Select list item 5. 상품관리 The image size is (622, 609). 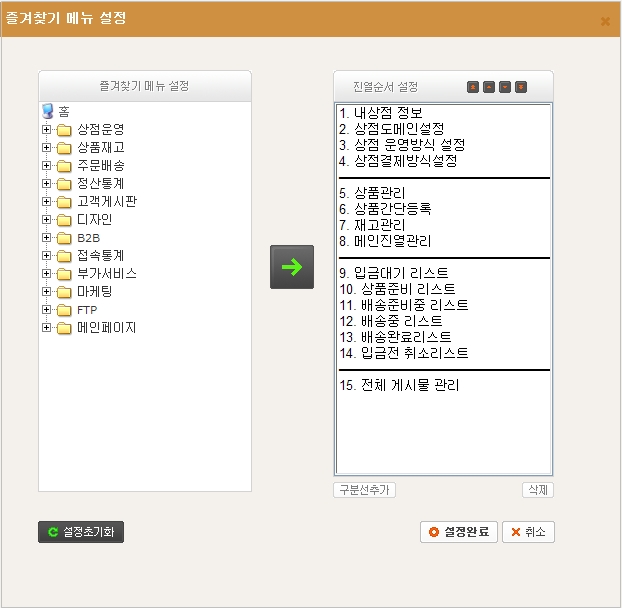tap(443, 193)
